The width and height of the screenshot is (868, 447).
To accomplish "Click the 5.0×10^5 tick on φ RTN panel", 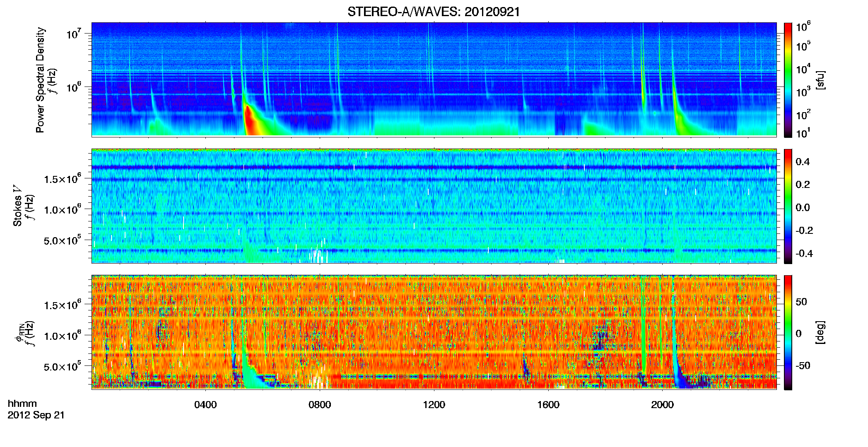I will tap(63, 366).
